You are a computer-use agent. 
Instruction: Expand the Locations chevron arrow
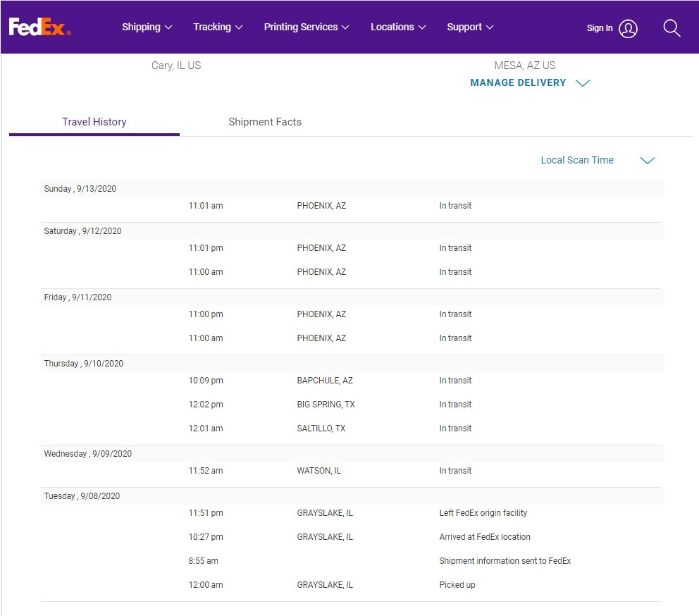point(421,27)
